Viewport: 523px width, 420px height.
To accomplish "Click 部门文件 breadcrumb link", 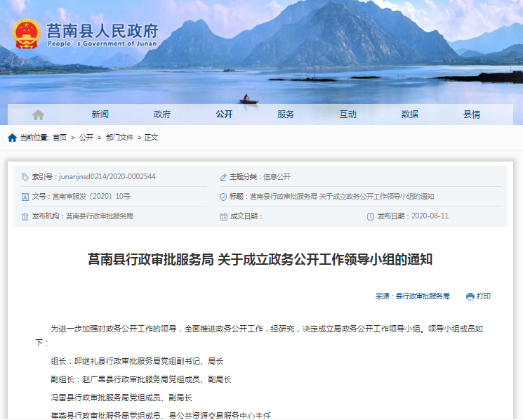I will [119, 138].
